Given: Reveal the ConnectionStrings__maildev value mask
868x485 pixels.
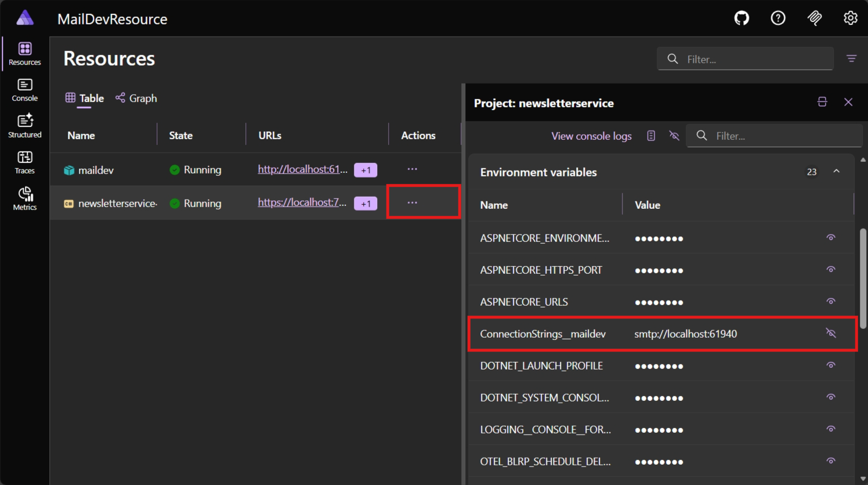Looking at the screenshot, I should coord(831,333).
